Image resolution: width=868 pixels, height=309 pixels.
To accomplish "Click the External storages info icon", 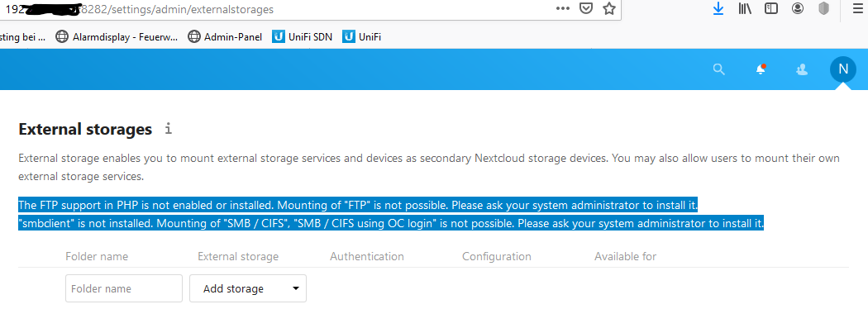I will click(x=169, y=130).
